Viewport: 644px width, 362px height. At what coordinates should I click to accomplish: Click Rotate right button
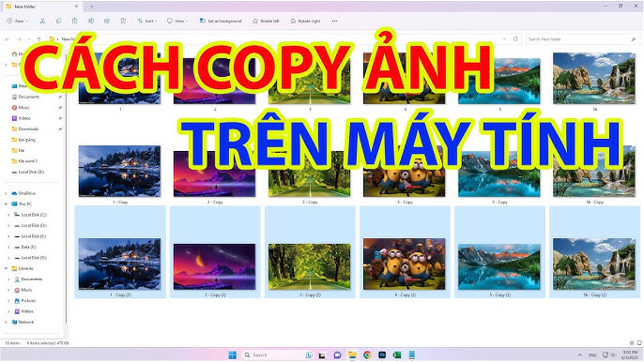pyautogui.click(x=305, y=21)
